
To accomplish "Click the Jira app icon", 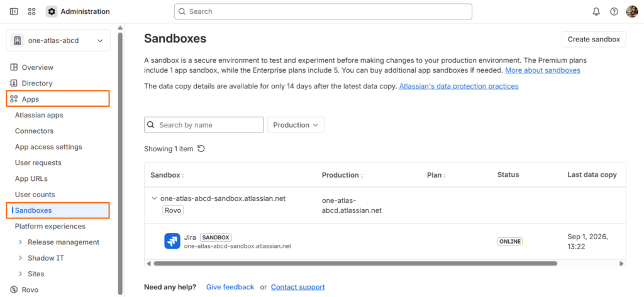I will click(172, 241).
